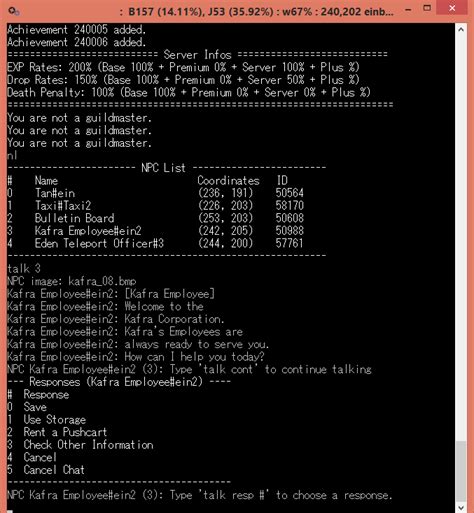Click the scrollbar up arrow
Viewport: 474px width, 513px height.
(461, 30)
